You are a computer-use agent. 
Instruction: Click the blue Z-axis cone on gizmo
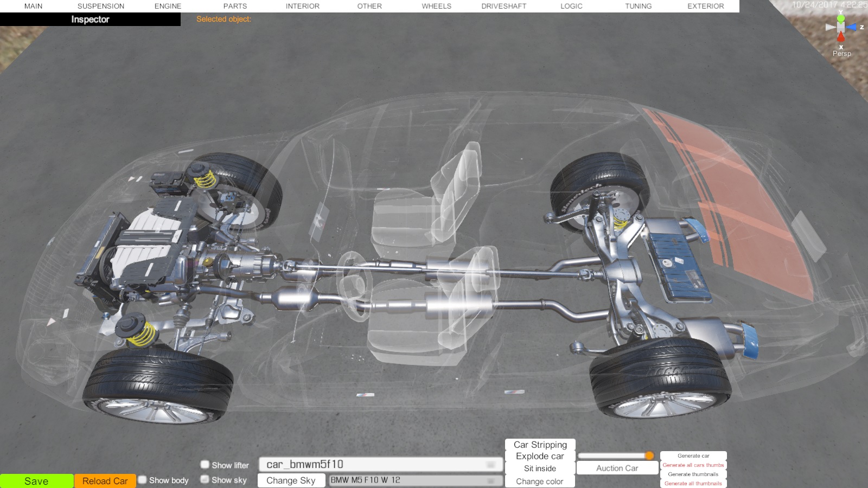click(852, 27)
